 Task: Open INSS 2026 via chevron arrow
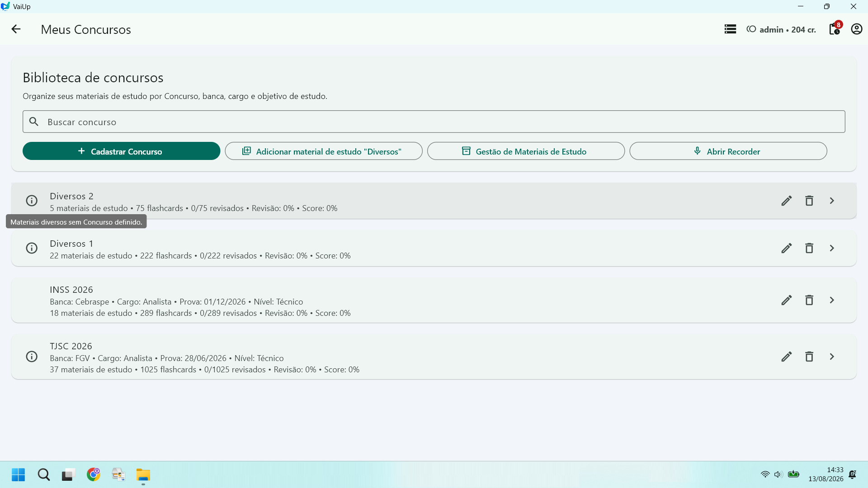(832, 300)
